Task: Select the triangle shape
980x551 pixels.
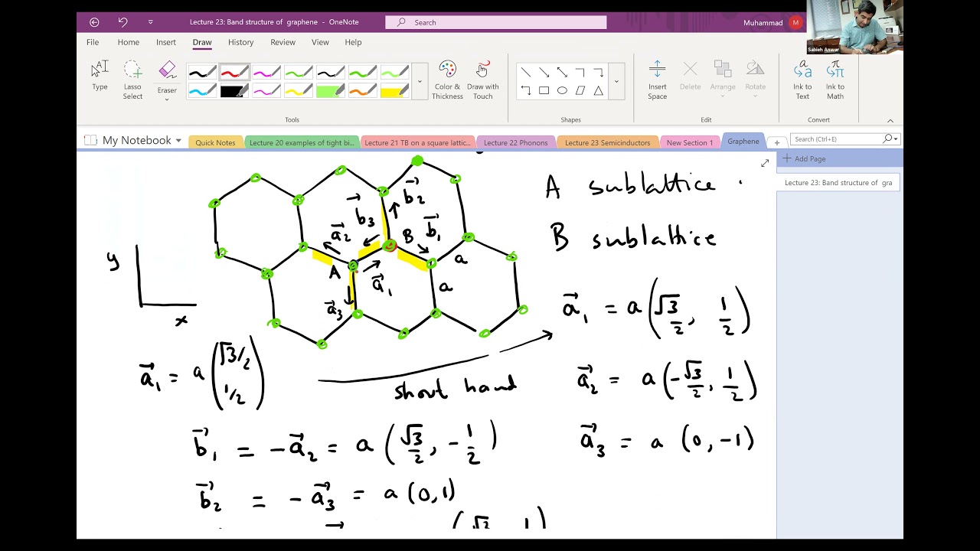Action: tap(599, 90)
